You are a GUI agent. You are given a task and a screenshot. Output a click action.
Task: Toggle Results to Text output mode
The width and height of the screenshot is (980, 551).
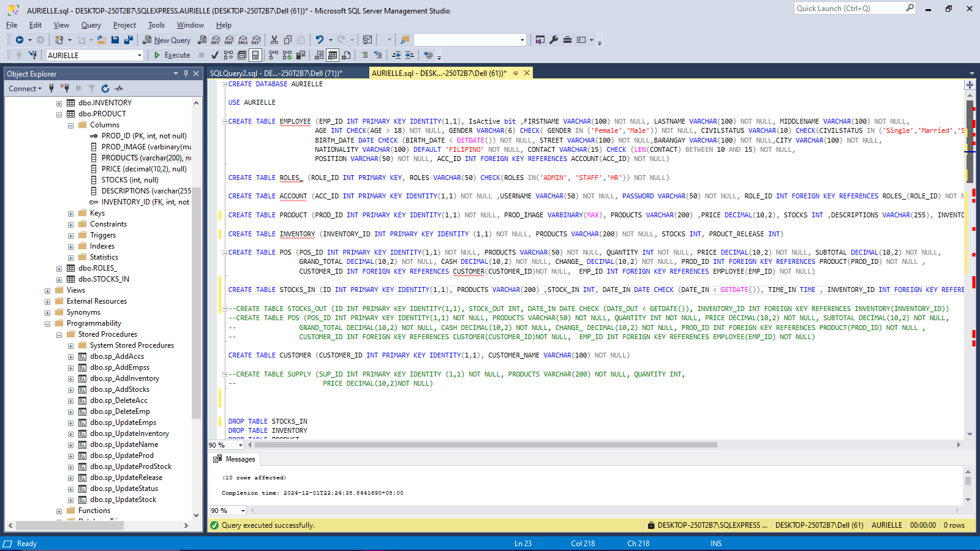(x=319, y=55)
